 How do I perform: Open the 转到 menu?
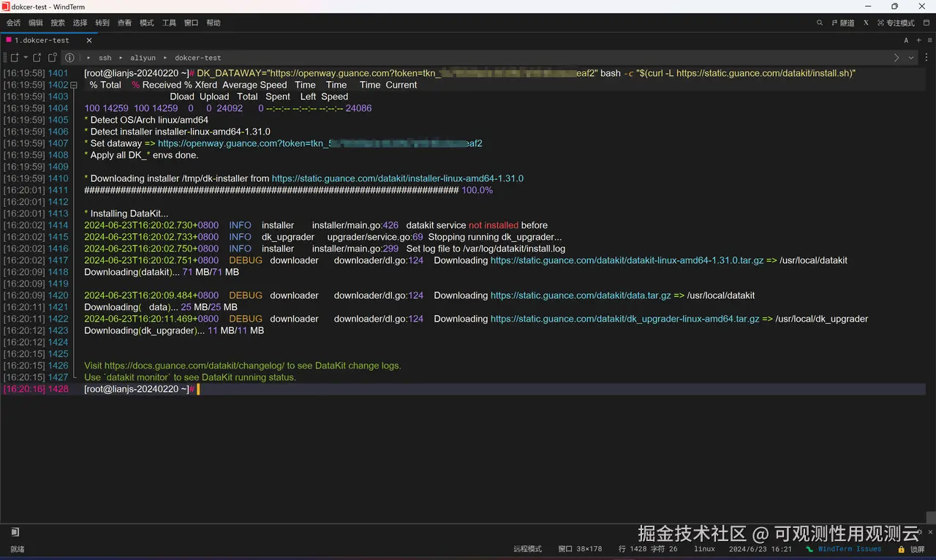pyautogui.click(x=102, y=23)
